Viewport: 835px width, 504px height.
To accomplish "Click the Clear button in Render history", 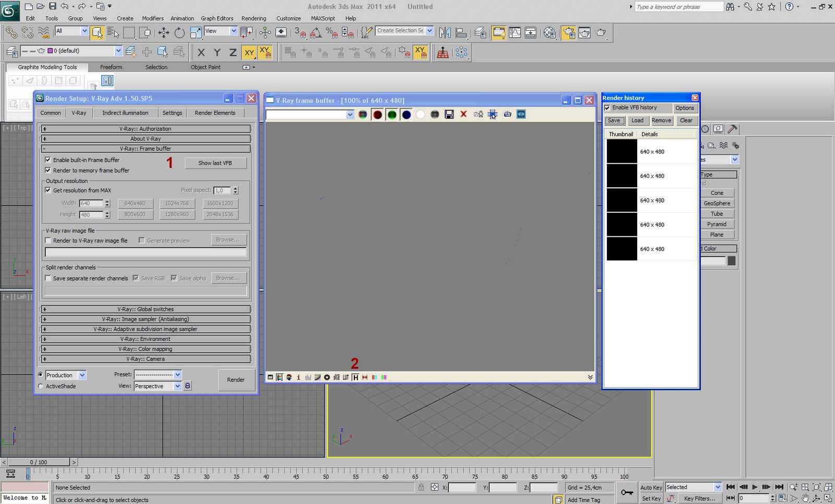I will pos(686,121).
